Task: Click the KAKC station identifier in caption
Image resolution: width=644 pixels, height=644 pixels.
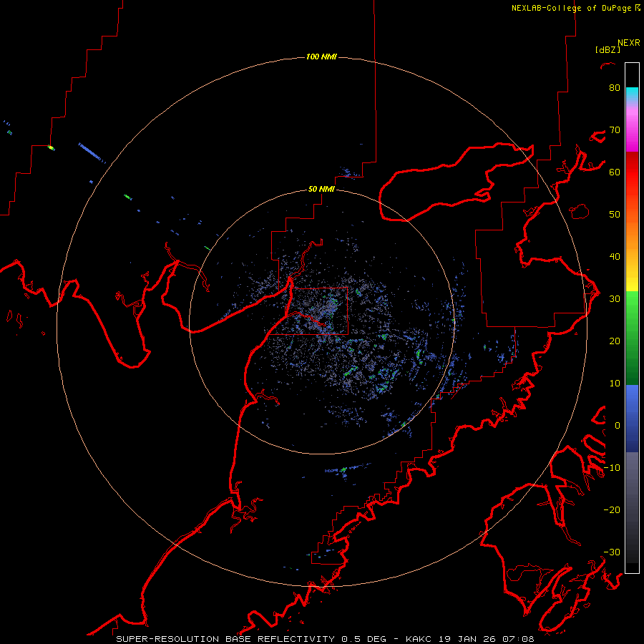Action: tap(418, 639)
